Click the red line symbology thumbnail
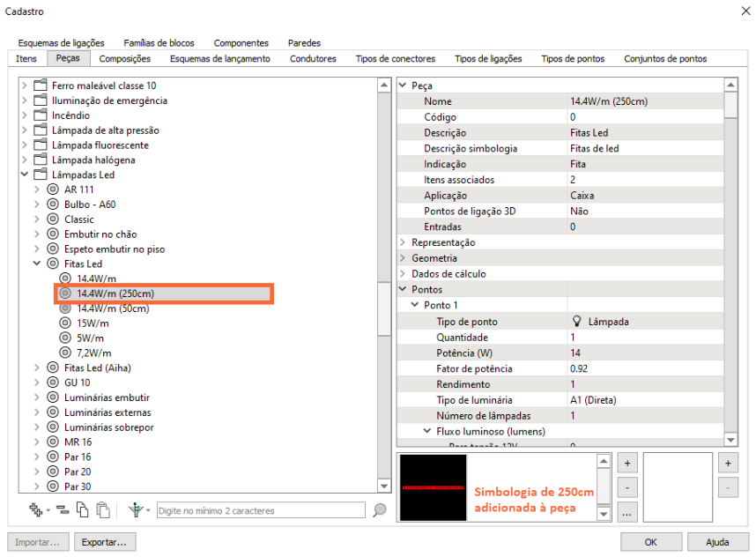This screenshot has height=557, width=756. (x=433, y=486)
